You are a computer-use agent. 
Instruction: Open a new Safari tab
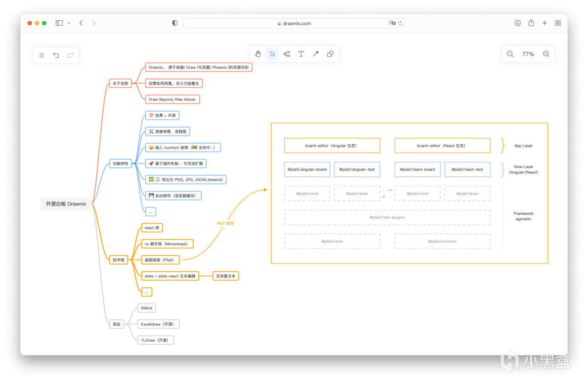tap(544, 23)
